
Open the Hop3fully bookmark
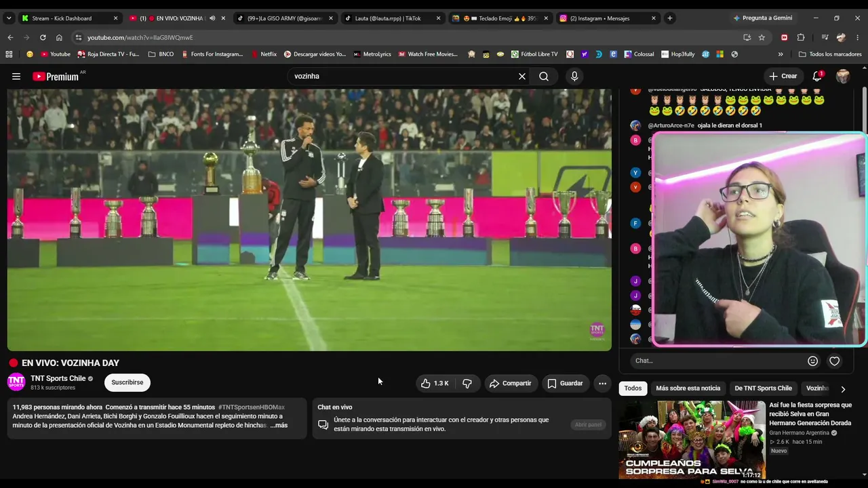pyautogui.click(x=677, y=54)
